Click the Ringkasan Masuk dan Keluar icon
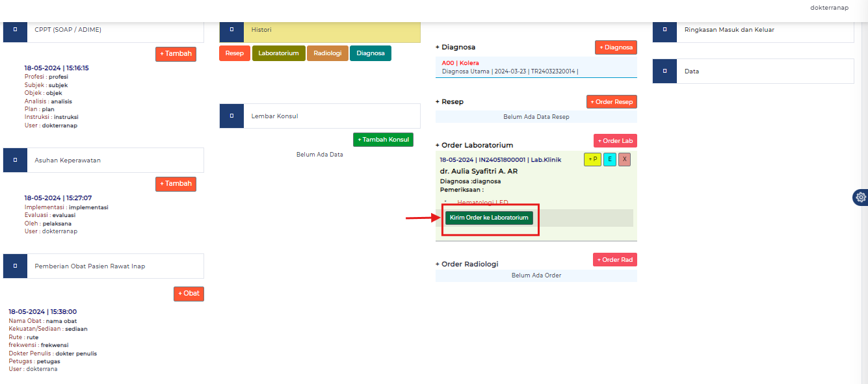Viewport: 868px width, 384px height. pos(664,29)
